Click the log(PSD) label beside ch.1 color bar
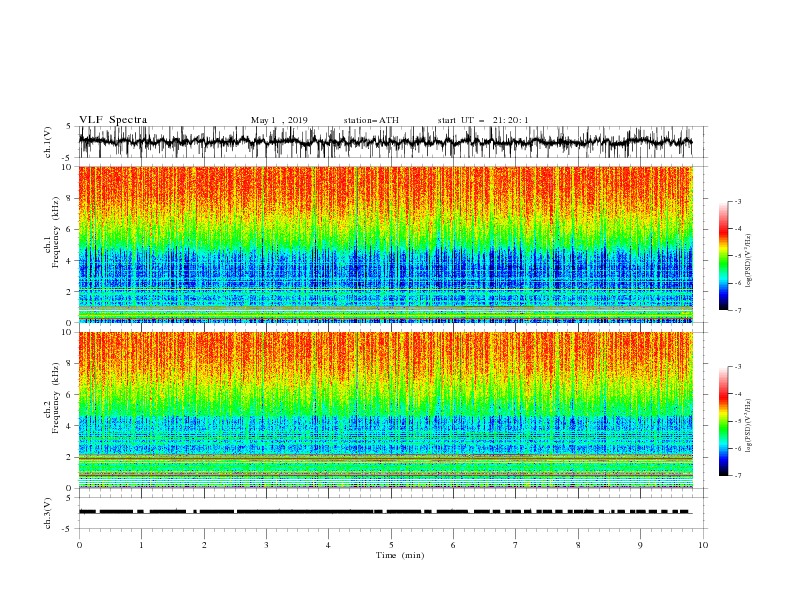Image resolution: width=792 pixels, height=612 pixels. (748, 261)
